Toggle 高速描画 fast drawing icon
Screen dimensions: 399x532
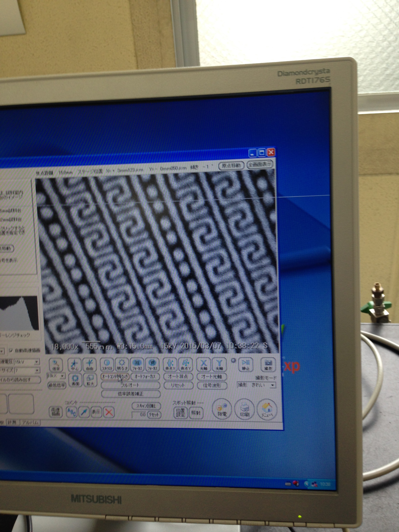click(56, 412)
